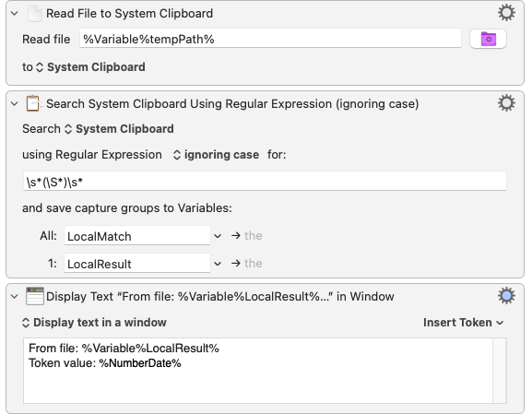Collapse the Display Text action
The image size is (532, 414).
(14, 297)
